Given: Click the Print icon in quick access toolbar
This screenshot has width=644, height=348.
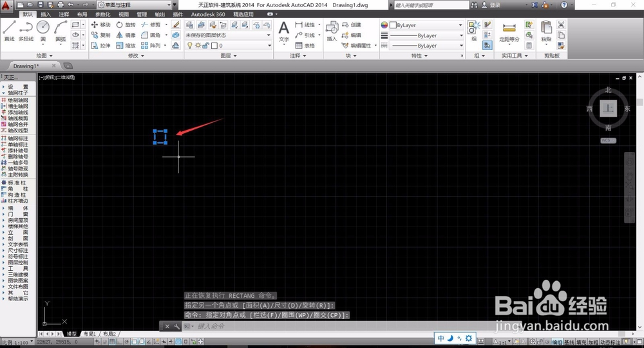Looking at the screenshot, I should [61, 5].
